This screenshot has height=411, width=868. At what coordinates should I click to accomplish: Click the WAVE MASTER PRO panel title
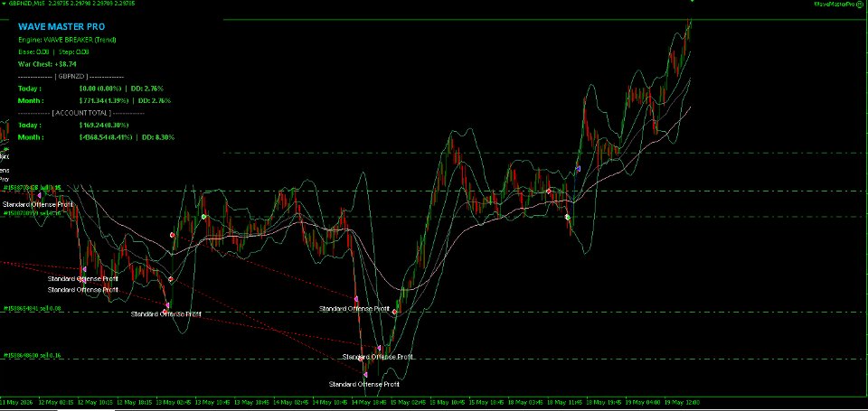click(x=61, y=26)
